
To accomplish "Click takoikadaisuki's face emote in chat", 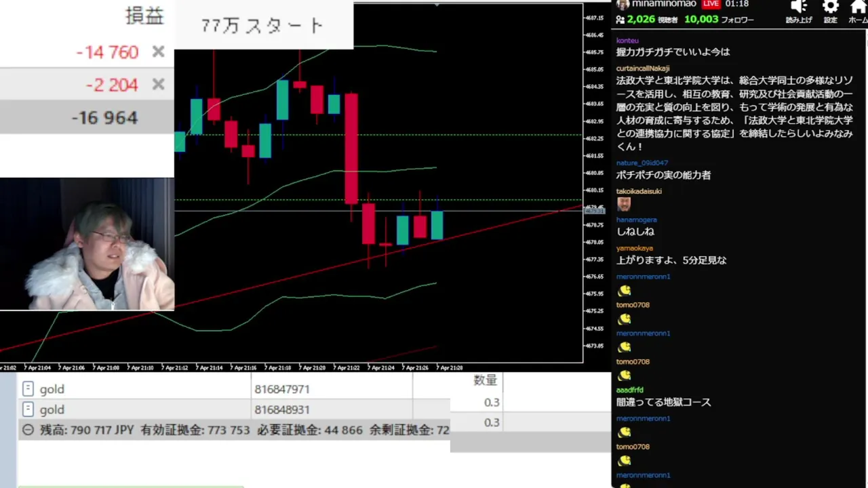I will coord(624,204).
